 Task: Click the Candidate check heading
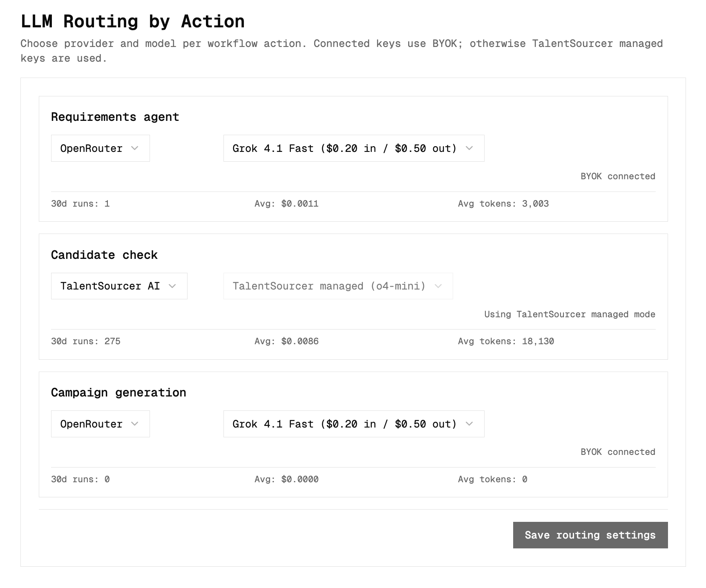104,255
